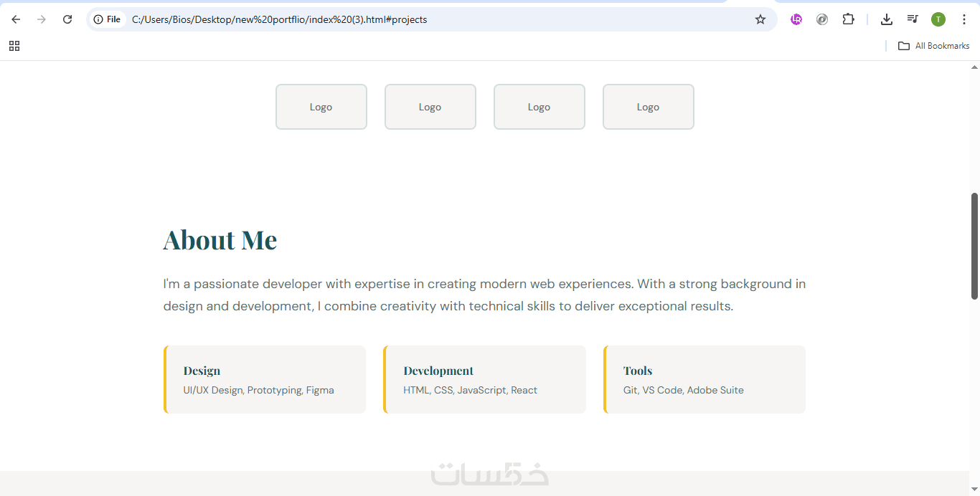Open the All Bookmarks folder
Screen dimensions: 980x496
(x=933, y=46)
